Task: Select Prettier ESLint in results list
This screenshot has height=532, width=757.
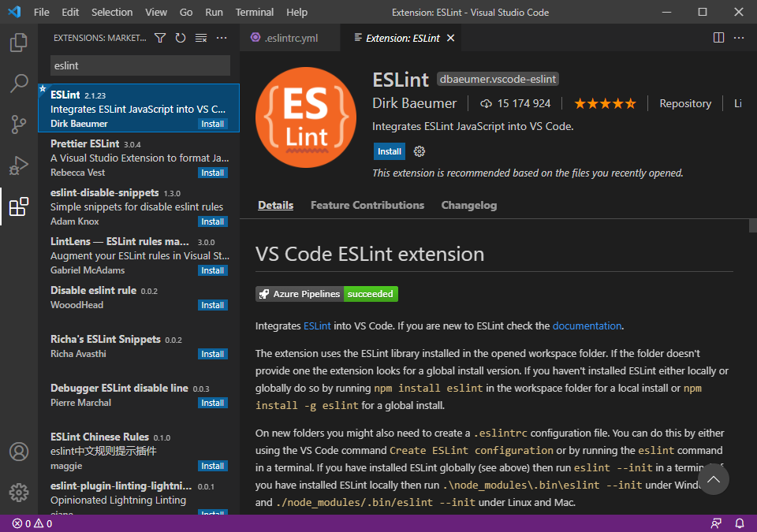Action: [x=139, y=158]
